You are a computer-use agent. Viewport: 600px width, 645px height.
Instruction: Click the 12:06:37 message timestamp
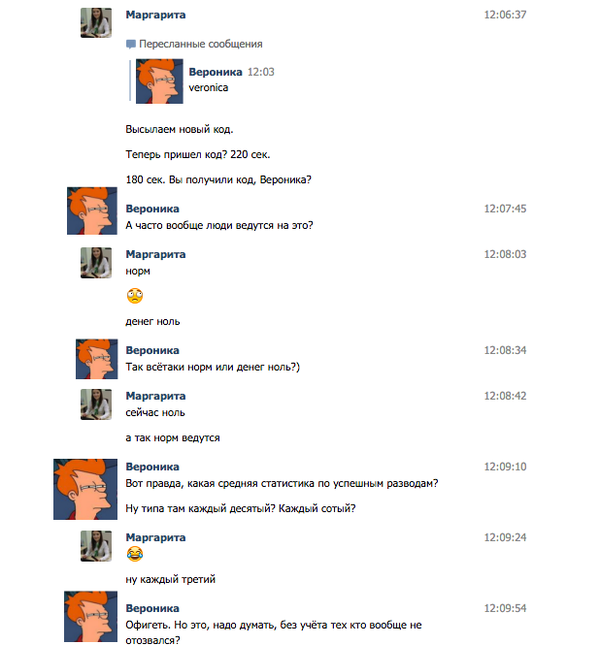click(x=504, y=15)
